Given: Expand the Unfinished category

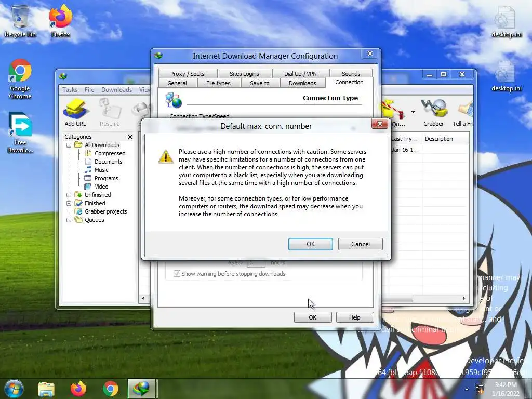Looking at the screenshot, I should 69,195.
